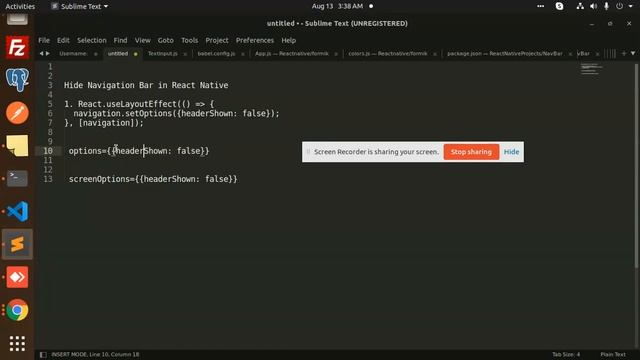This screenshot has height=360, width=640.
Task: Open the Tools menu
Action: [189, 40]
